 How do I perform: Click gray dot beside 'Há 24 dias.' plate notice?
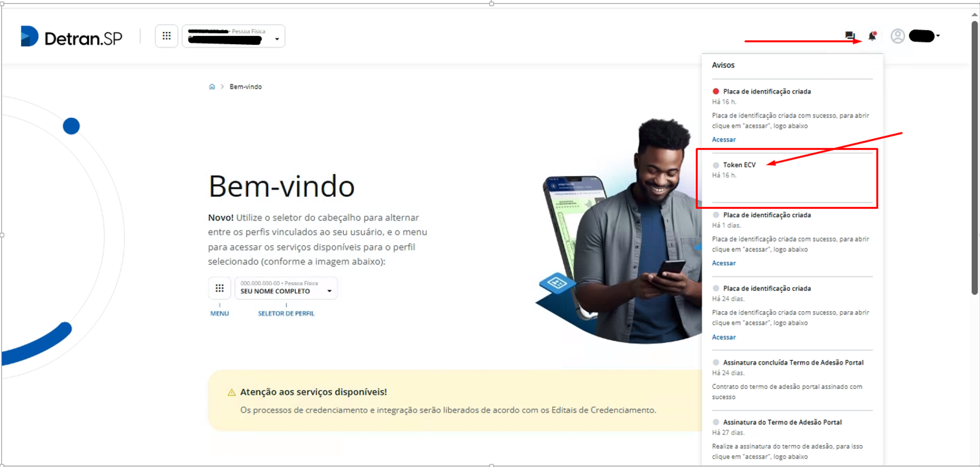[716, 288]
